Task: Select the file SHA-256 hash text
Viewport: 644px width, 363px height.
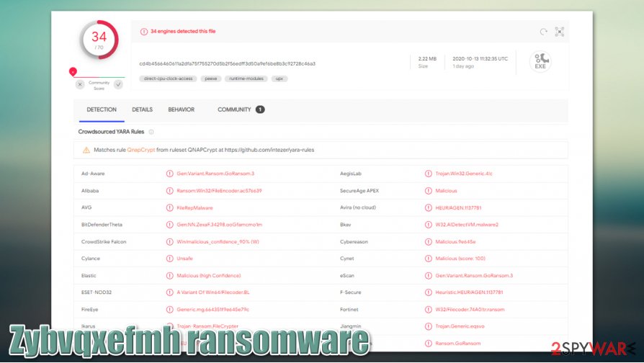Action: pos(227,63)
